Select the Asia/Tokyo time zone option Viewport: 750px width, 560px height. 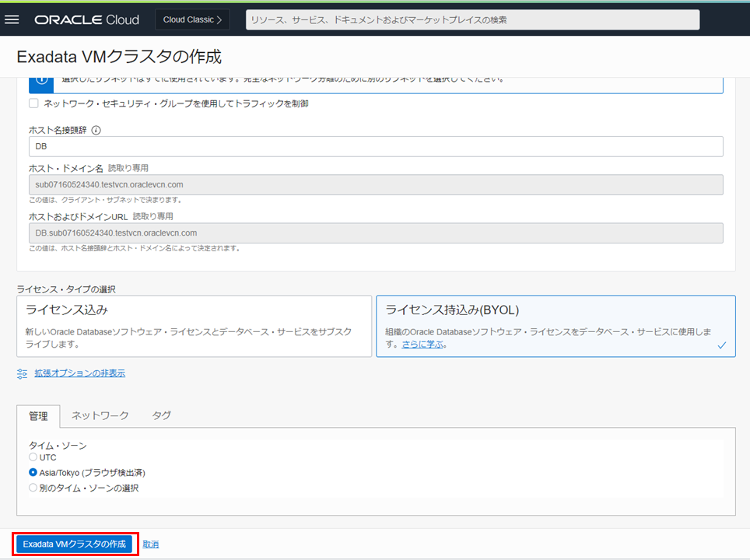coord(33,472)
